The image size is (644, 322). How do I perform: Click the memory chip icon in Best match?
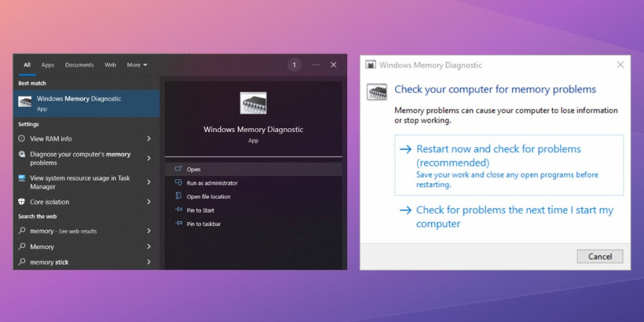coord(25,102)
